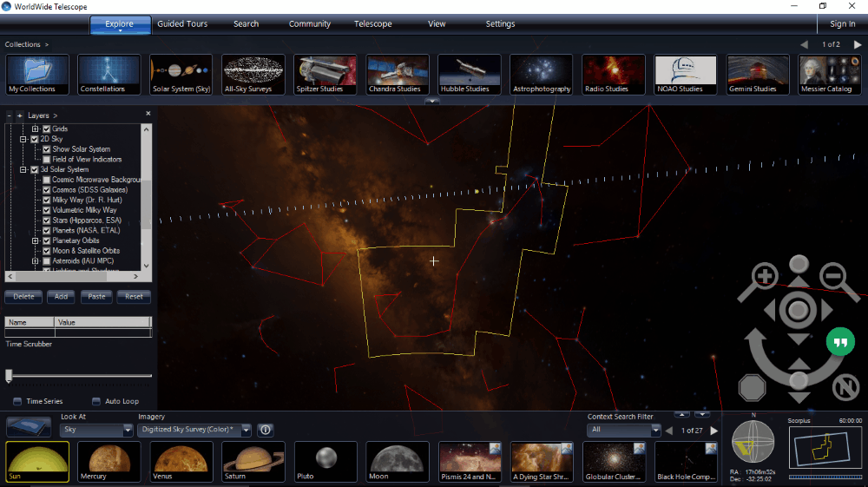This screenshot has width=868, height=487.
Task: Expand the Grids tree node
Action: [x=36, y=129]
